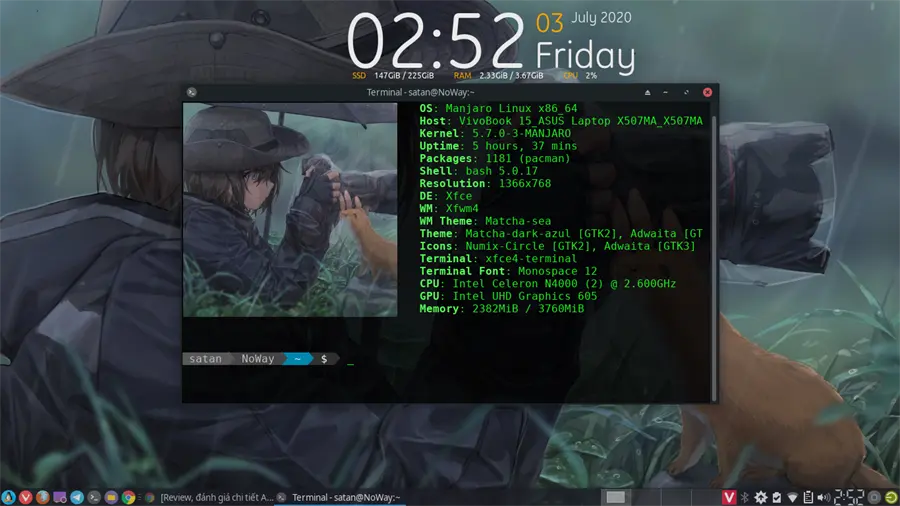Open the Bluetooth tray icon
Screen dimensions: 900x506
pos(745,497)
